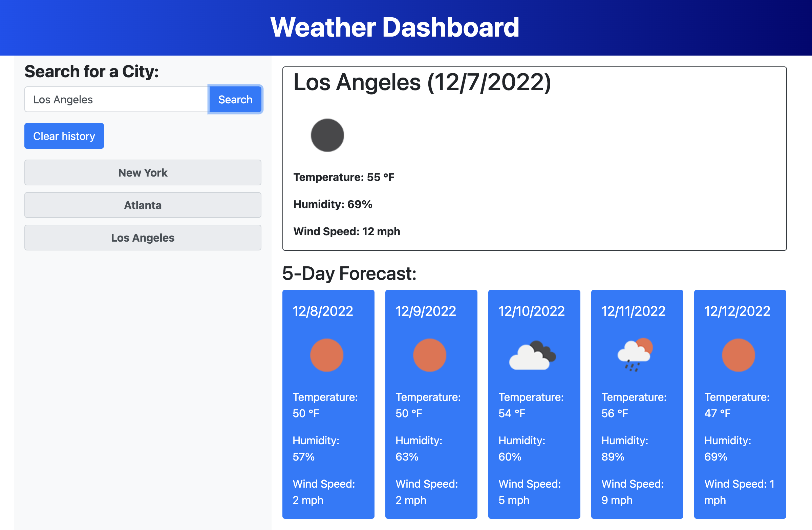Select Los Angeles from search history
The width and height of the screenshot is (812, 530).
point(143,237)
